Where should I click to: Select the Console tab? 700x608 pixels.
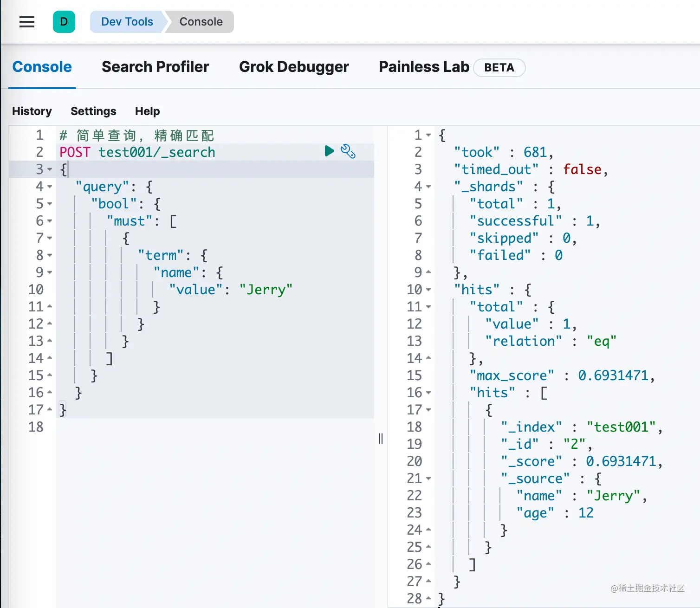point(42,67)
